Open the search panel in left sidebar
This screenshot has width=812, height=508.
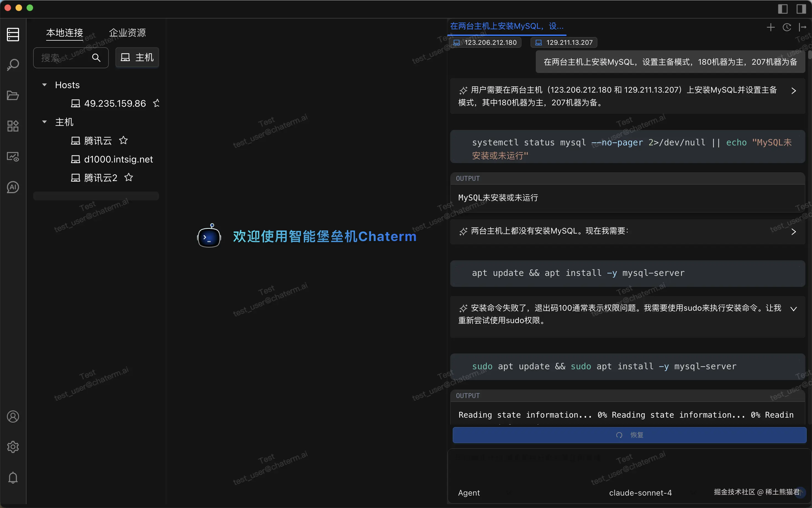(13, 65)
